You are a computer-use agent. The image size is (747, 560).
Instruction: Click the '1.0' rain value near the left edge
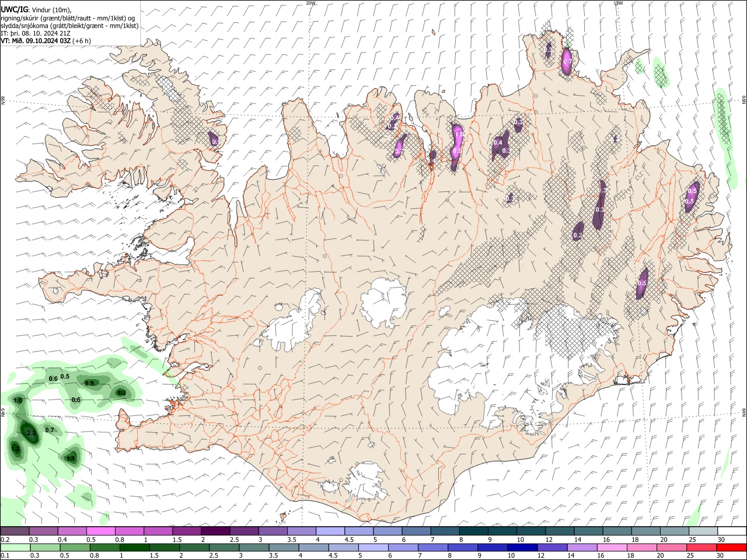tap(18, 401)
